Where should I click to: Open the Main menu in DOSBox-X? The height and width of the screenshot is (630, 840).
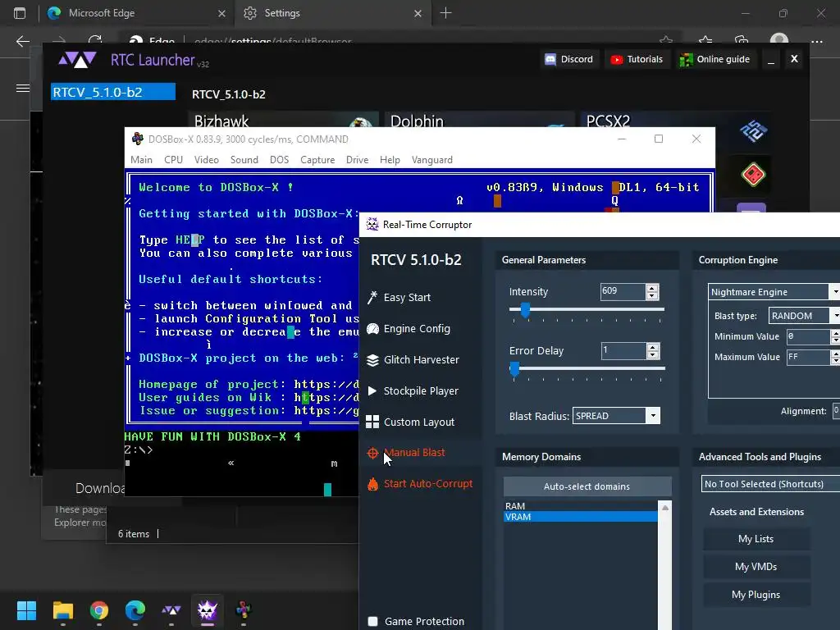click(141, 160)
